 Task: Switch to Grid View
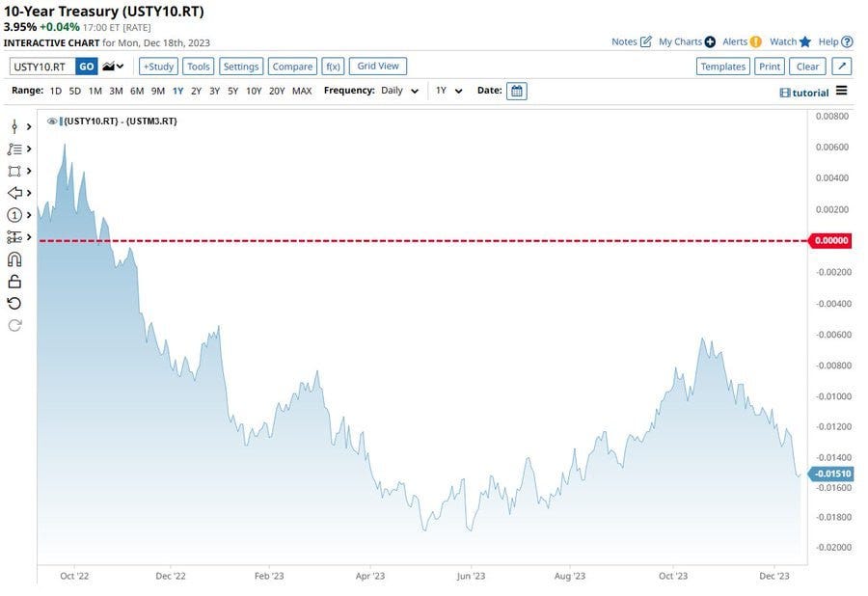[378, 67]
